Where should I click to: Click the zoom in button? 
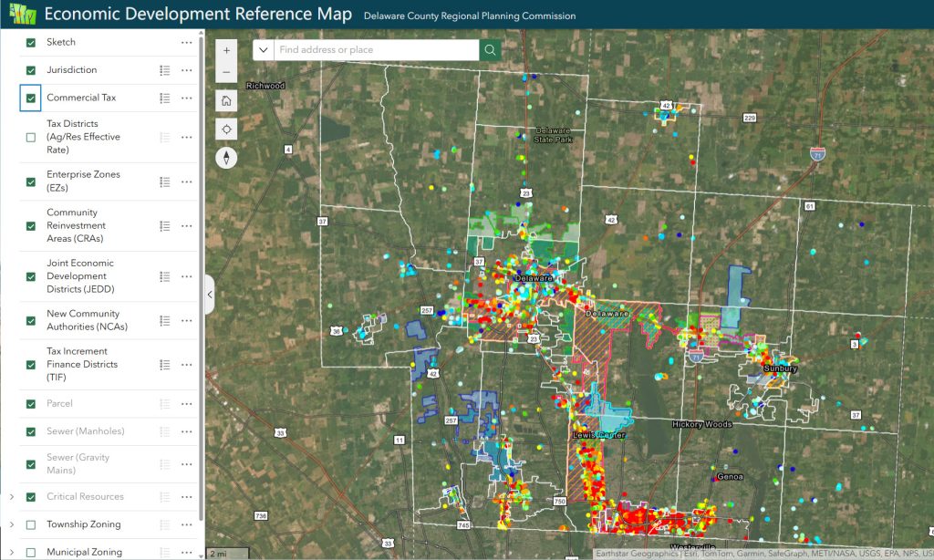225,49
